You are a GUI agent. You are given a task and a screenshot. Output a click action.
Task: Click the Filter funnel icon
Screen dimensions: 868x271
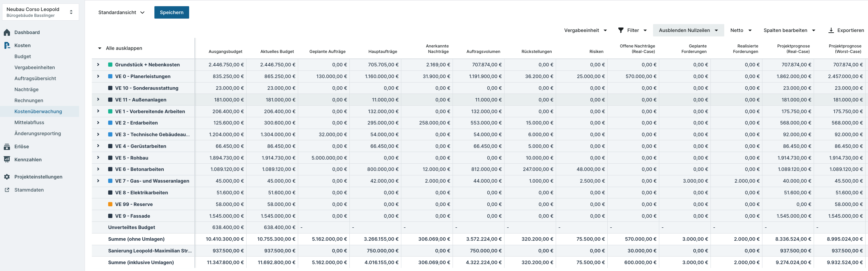point(621,30)
